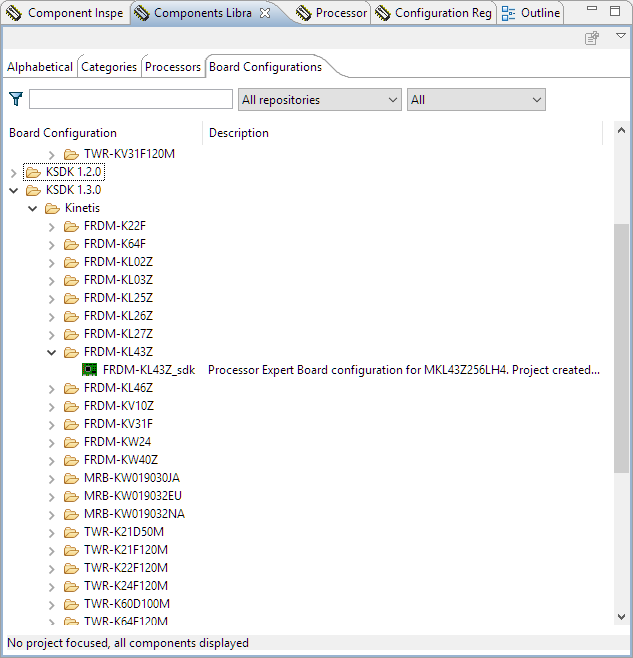This screenshot has height=658, width=633.
Task: Click the FRDM-K22F folder icon
Action: pos(71,226)
